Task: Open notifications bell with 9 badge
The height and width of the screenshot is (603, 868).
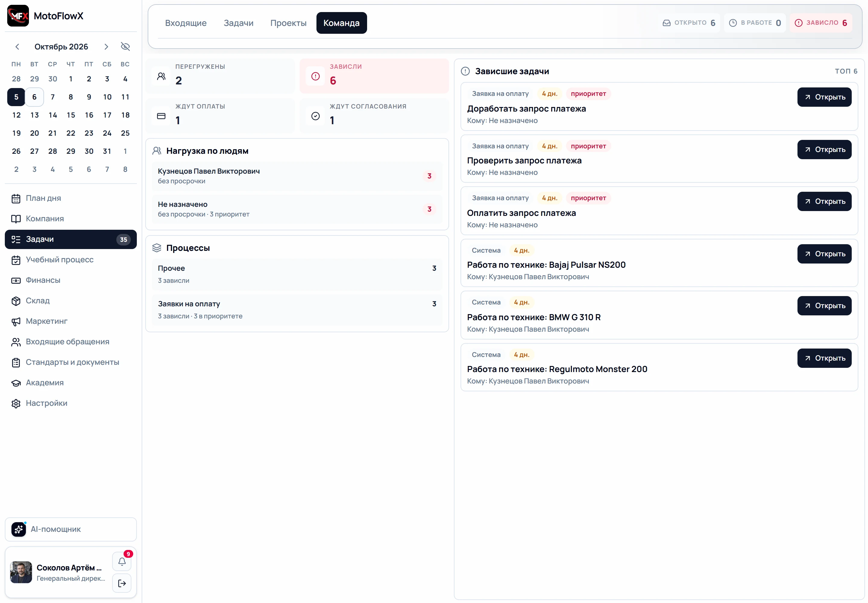Action: coord(122,561)
